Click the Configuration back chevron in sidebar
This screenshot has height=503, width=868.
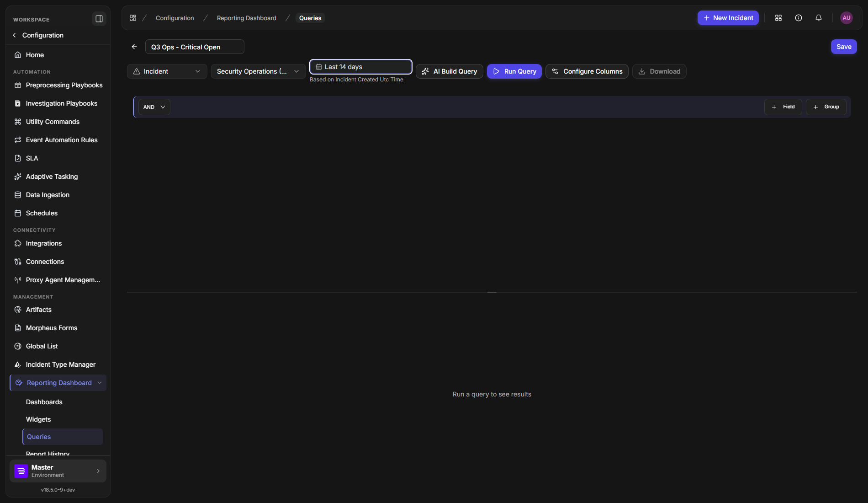coord(15,35)
